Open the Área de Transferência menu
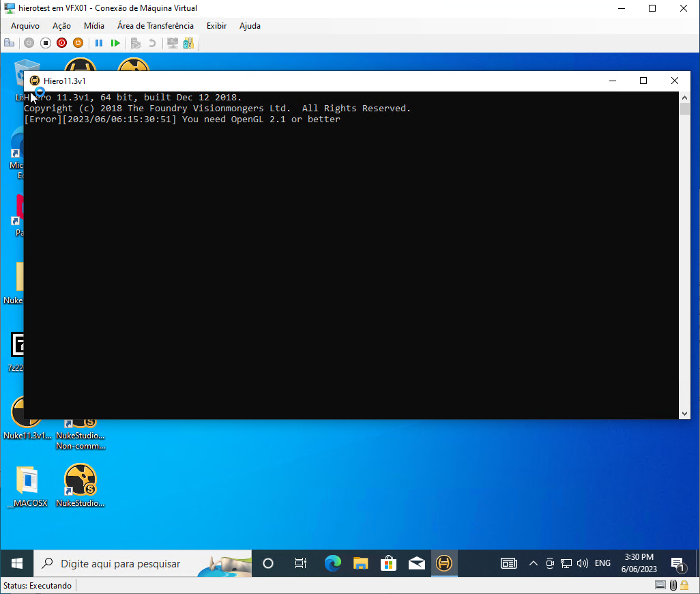 155,26
